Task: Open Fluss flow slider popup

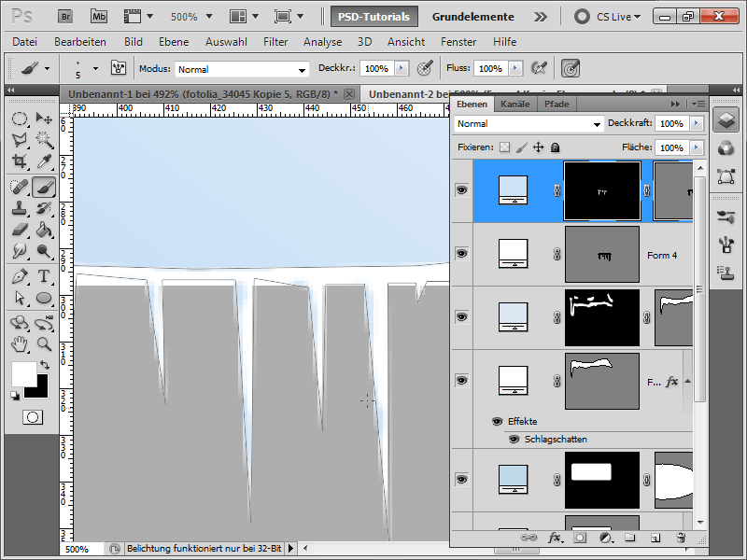Action: (x=515, y=68)
